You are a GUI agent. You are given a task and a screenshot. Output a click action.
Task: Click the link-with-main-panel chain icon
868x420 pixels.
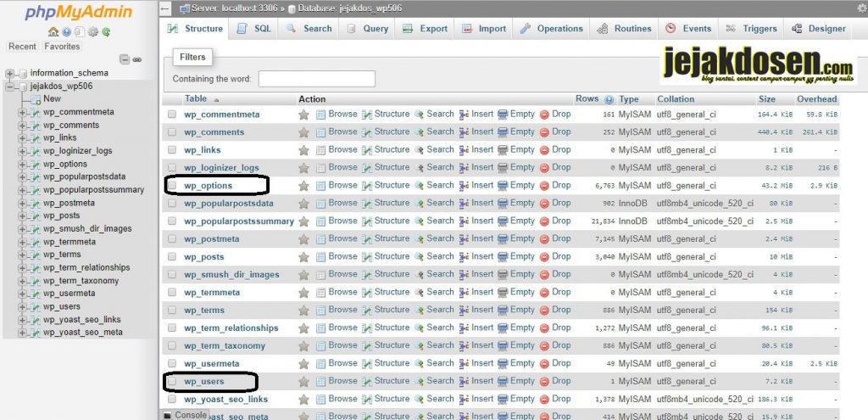pos(136,59)
